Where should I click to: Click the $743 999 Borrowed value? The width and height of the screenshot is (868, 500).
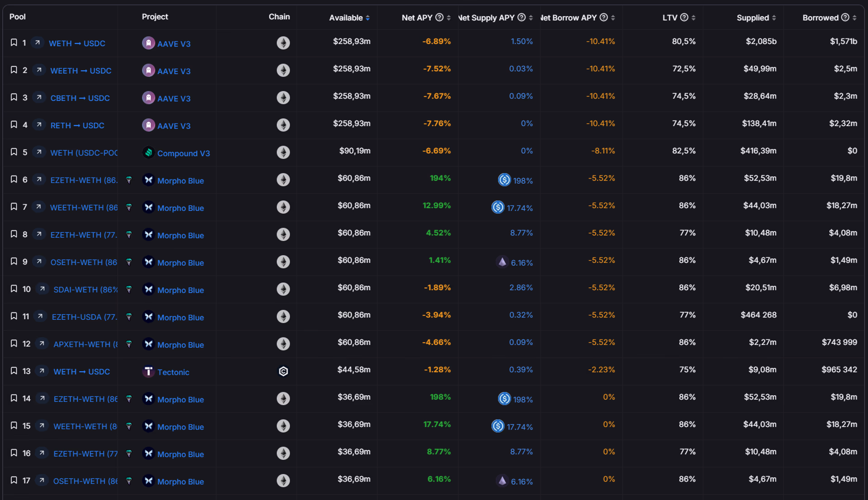[840, 342]
